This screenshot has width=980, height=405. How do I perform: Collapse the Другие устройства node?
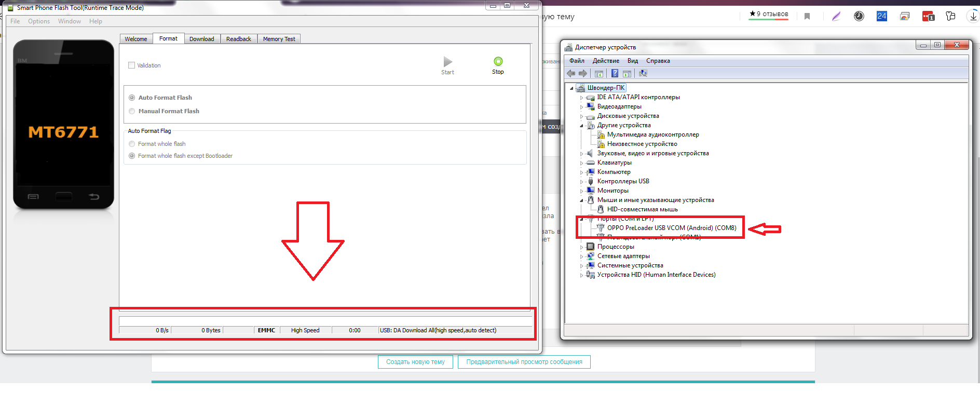[x=581, y=126]
